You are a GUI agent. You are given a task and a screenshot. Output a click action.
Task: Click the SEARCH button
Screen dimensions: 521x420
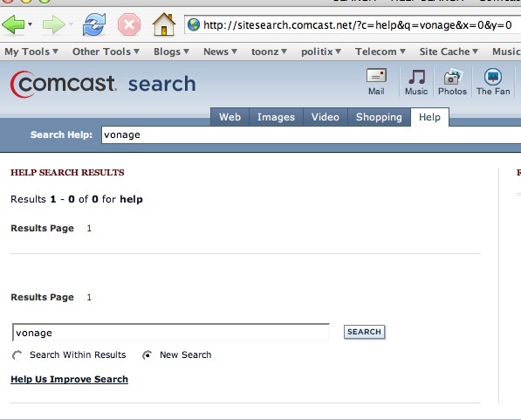[364, 332]
